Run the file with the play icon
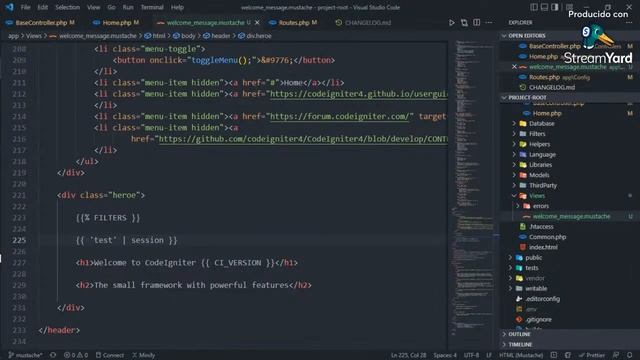Image resolution: width=640 pixels, height=360 pixels. 451,23
